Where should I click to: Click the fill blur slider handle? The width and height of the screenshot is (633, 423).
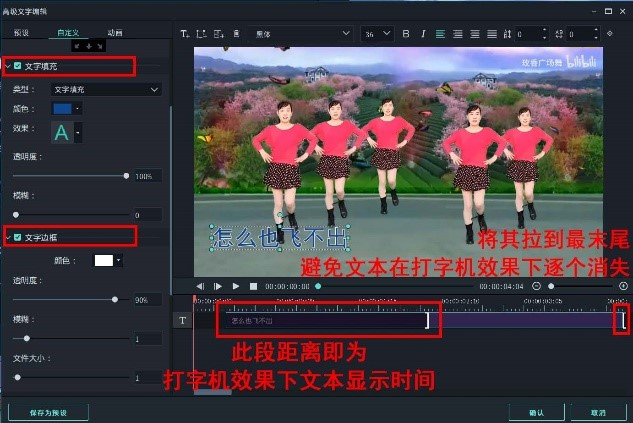click(16, 215)
